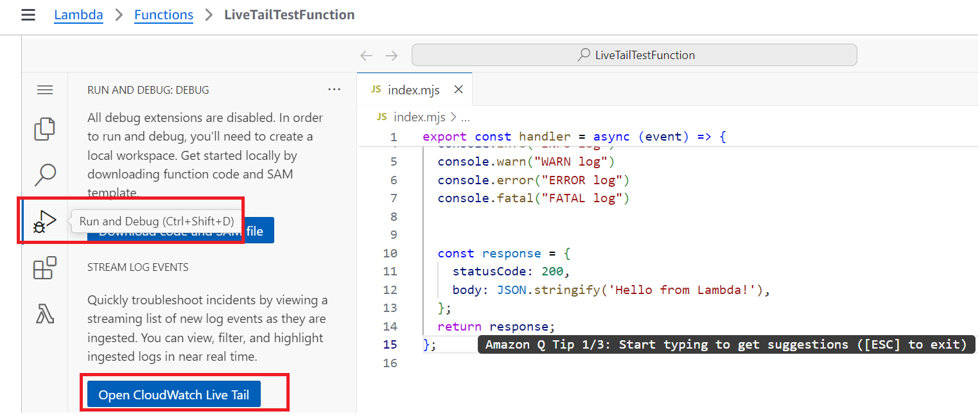Screen dimensions: 980x416
Task: Click the forward navigation arrow
Action: (x=391, y=55)
